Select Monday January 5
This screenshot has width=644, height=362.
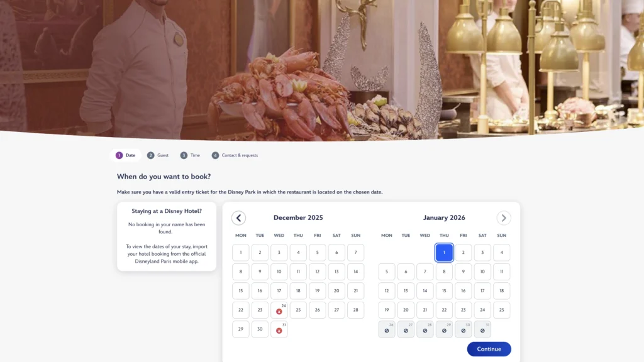pos(387,271)
